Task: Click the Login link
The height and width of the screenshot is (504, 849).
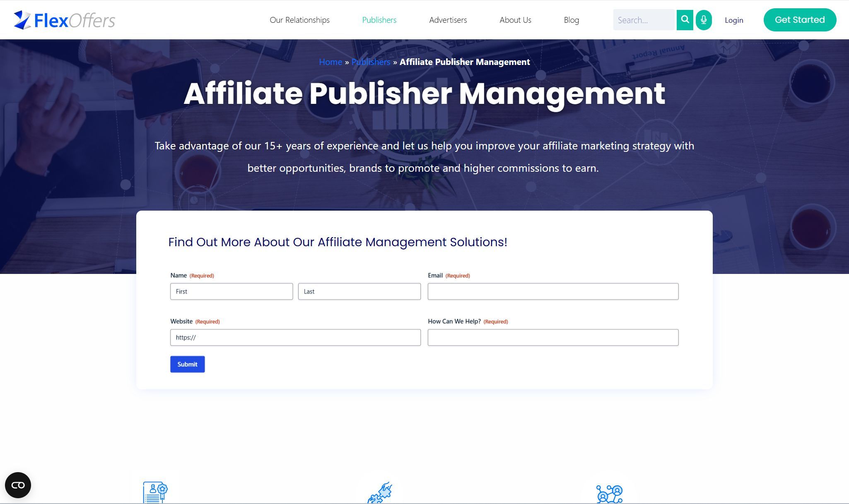Action: (x=733, y=20)
